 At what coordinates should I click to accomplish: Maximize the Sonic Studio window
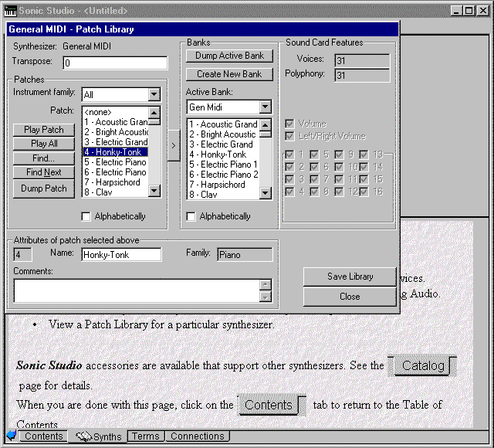click(x=469, y=11)
